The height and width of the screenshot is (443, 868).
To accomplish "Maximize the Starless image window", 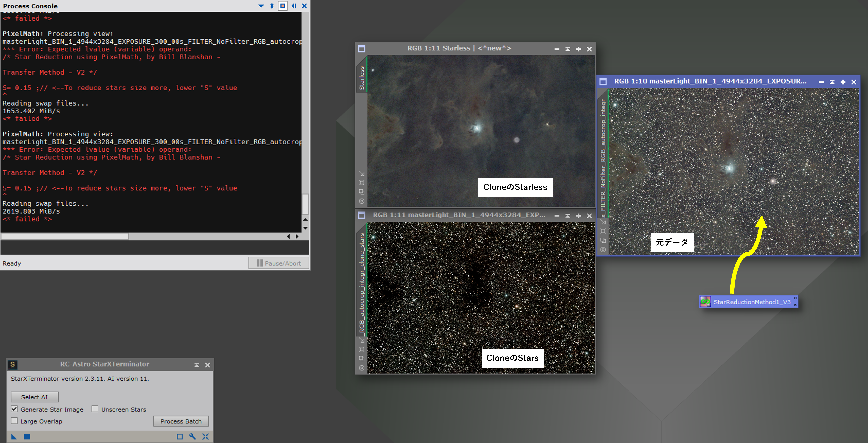I will [x=579, y=49].
